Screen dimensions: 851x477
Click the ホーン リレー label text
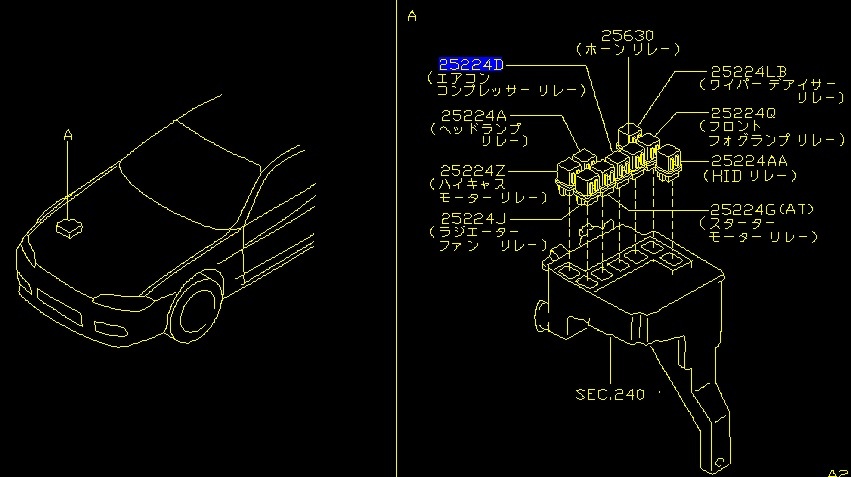[x=627, y=49]
